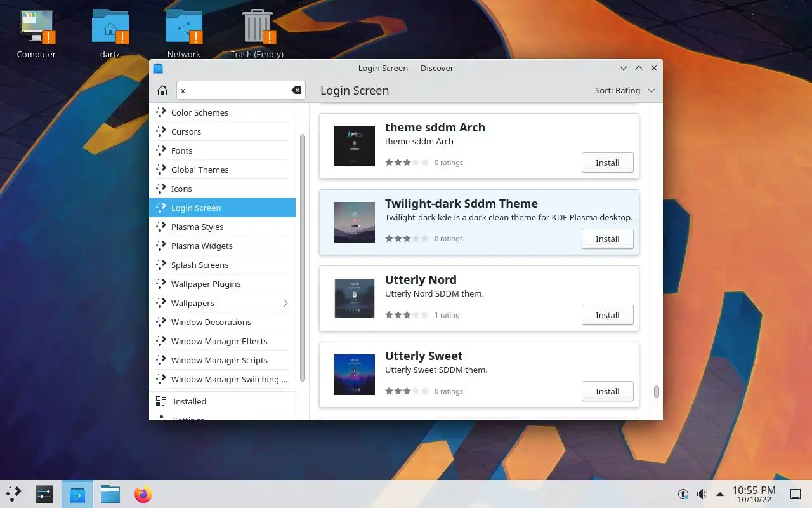Click the Utterly Nord title
The image size is (812, 508).
[x=421, y=279]
